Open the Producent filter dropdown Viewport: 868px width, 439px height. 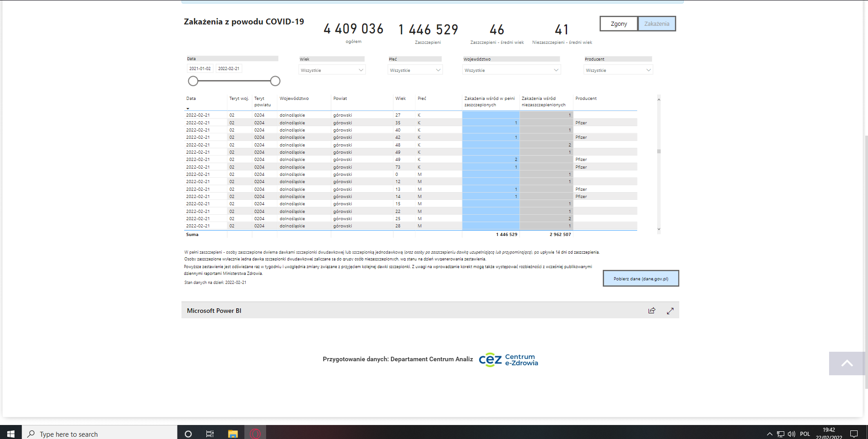tap(618, 70)
